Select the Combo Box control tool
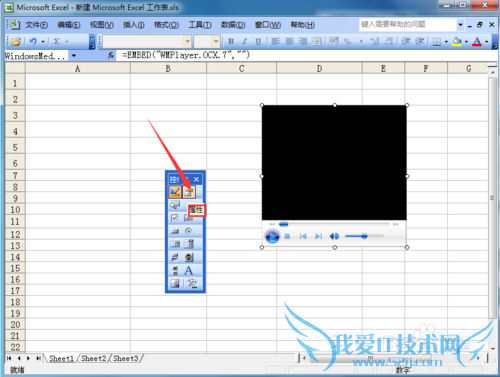 pyautogui.click(x=189, y=244)
